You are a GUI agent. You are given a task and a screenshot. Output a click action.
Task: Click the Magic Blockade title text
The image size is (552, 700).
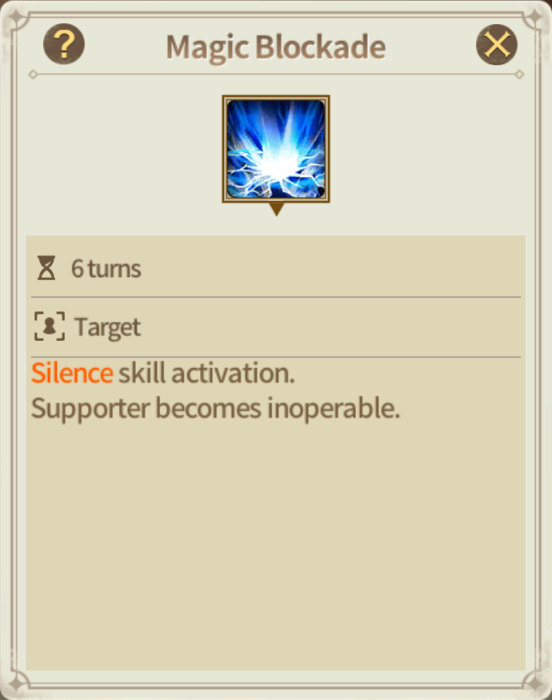point(276,47)
